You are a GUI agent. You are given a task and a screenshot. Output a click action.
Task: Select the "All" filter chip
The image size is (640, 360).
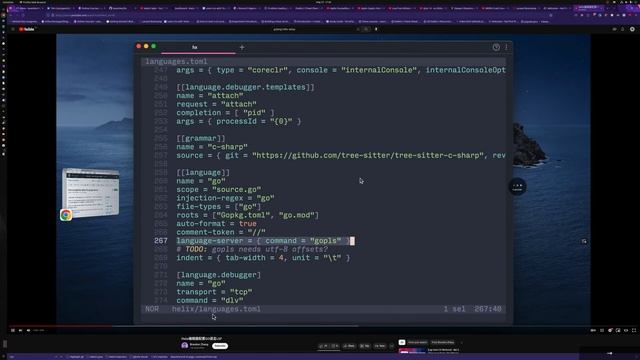click(x=402, y=342)
